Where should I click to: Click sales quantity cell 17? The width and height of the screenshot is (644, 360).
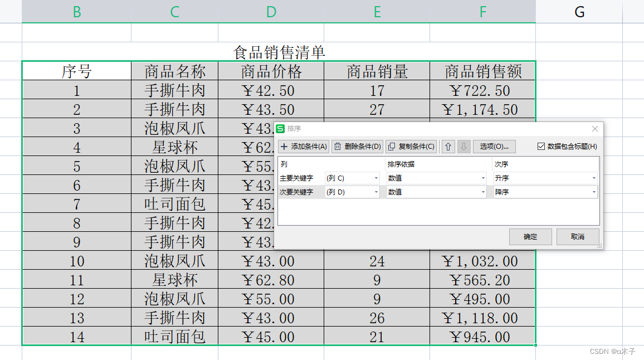(x=377, y=90)
